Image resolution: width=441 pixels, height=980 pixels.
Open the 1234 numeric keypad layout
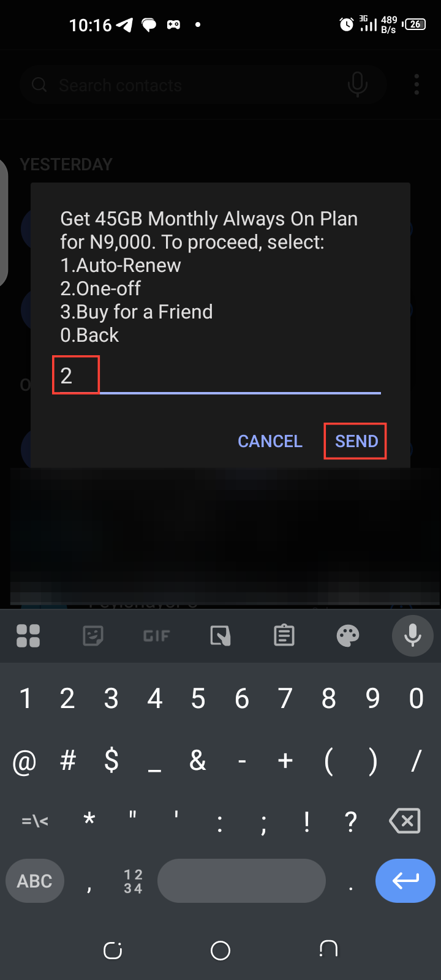133,881
